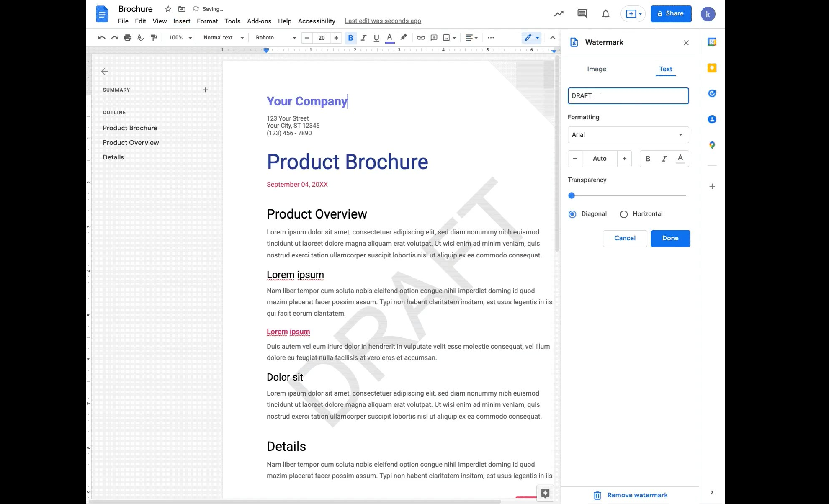
Task: Click the Done button
Action: (x=670, y=238)
